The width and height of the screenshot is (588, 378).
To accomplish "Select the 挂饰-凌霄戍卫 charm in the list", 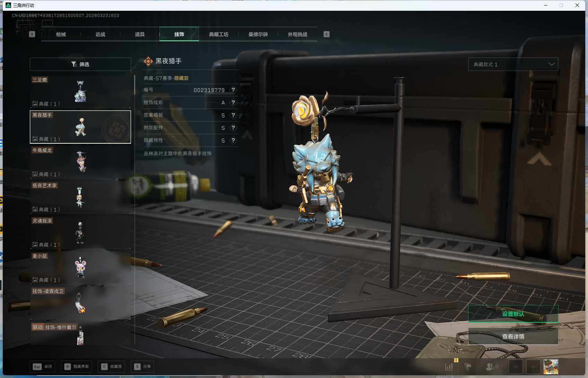I will click(80, 303).
